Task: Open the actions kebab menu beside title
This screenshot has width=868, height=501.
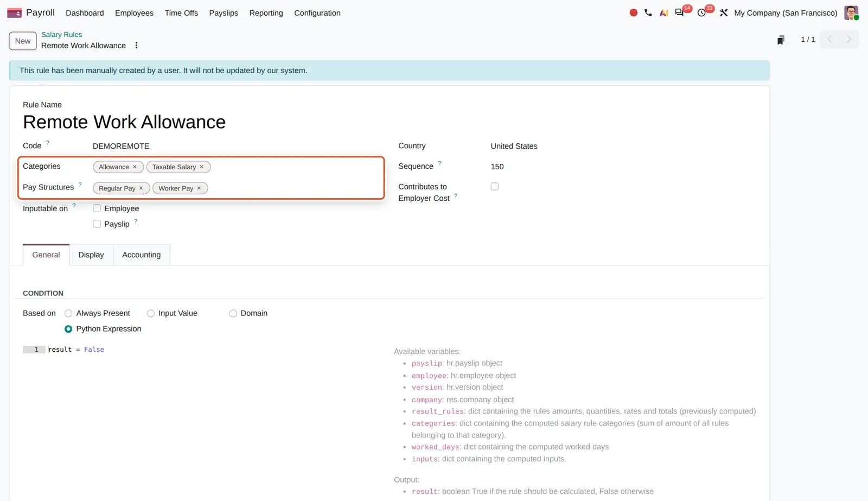Action: point(136,46)
